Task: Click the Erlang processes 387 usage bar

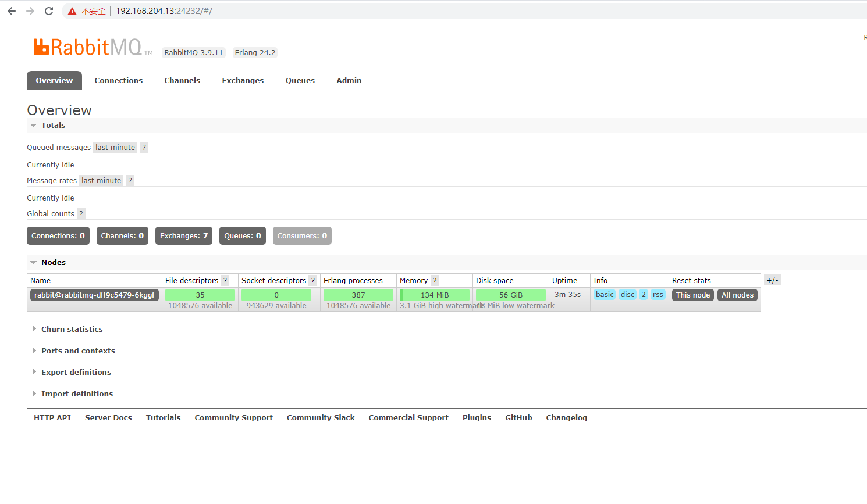Action: [x=358, y=295]
